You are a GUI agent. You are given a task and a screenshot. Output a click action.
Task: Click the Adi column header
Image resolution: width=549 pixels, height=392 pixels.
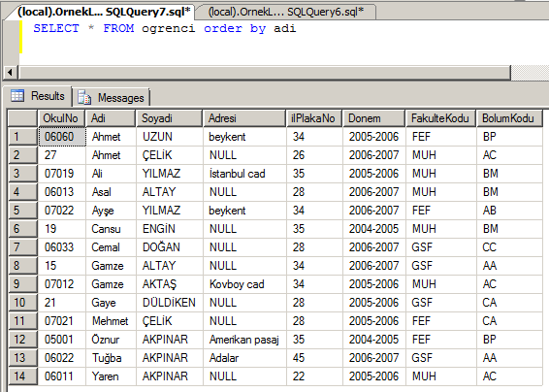click(x=111, y=118)
